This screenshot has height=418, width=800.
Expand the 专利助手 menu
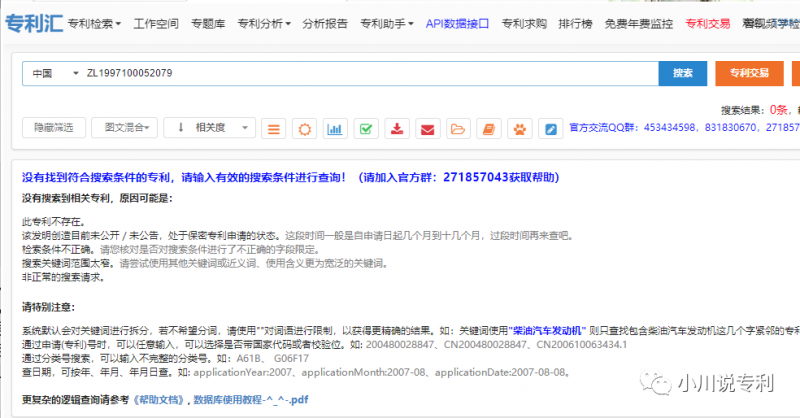tap(387, 24)
